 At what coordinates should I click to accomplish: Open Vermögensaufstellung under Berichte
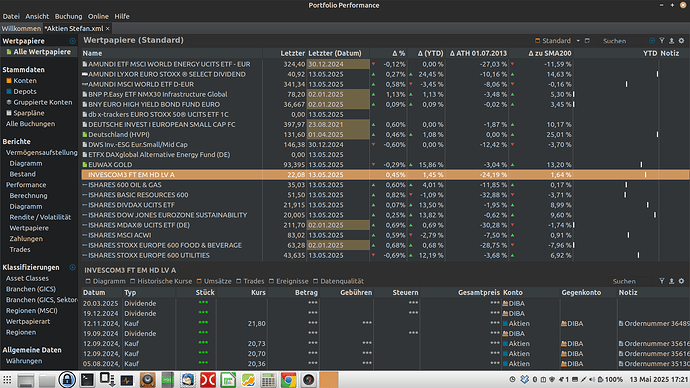click(41, 153)
